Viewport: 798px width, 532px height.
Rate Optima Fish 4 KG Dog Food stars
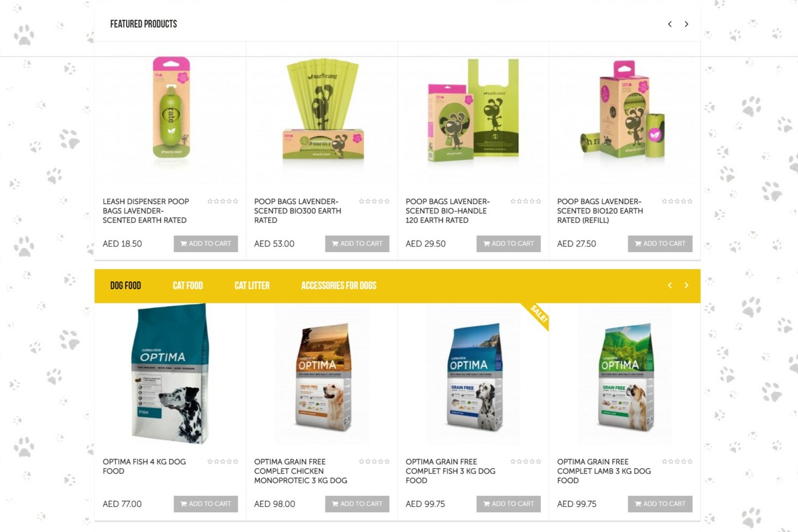(x=223, y=461)
